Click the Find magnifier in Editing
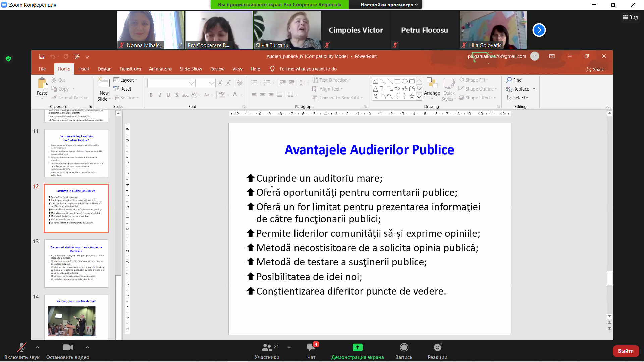The height and width of the screenshot is (362, 644). [x=509, y=80]
